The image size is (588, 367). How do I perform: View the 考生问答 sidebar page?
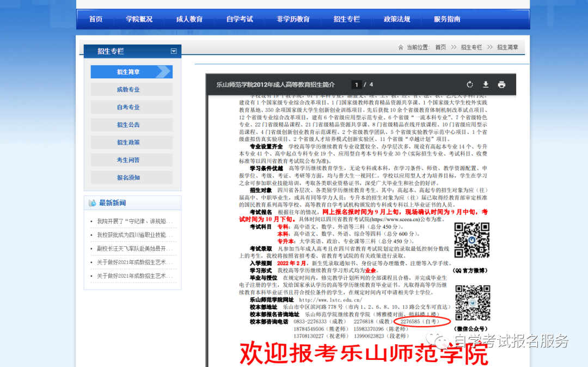pyautogui.click(x=128, y=160)
